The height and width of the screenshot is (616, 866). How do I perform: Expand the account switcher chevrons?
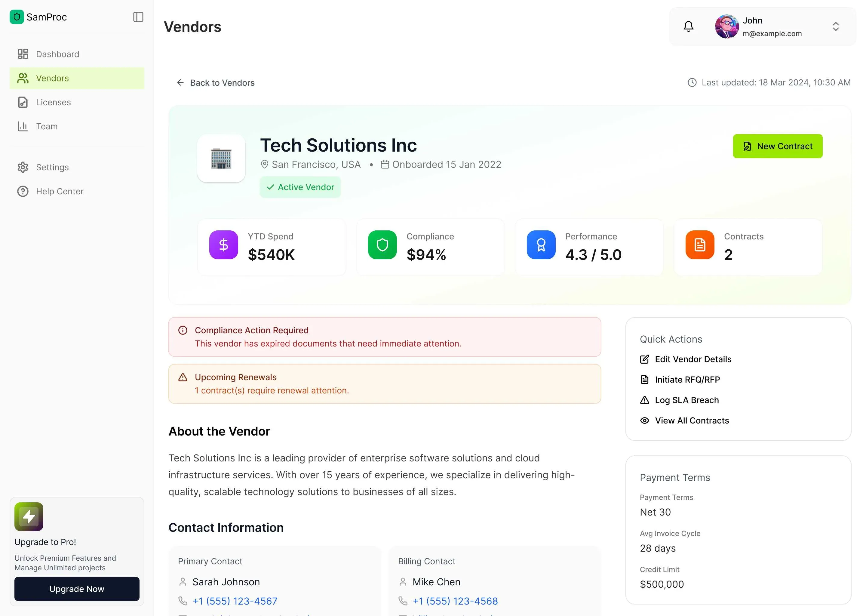pos(835,26)
